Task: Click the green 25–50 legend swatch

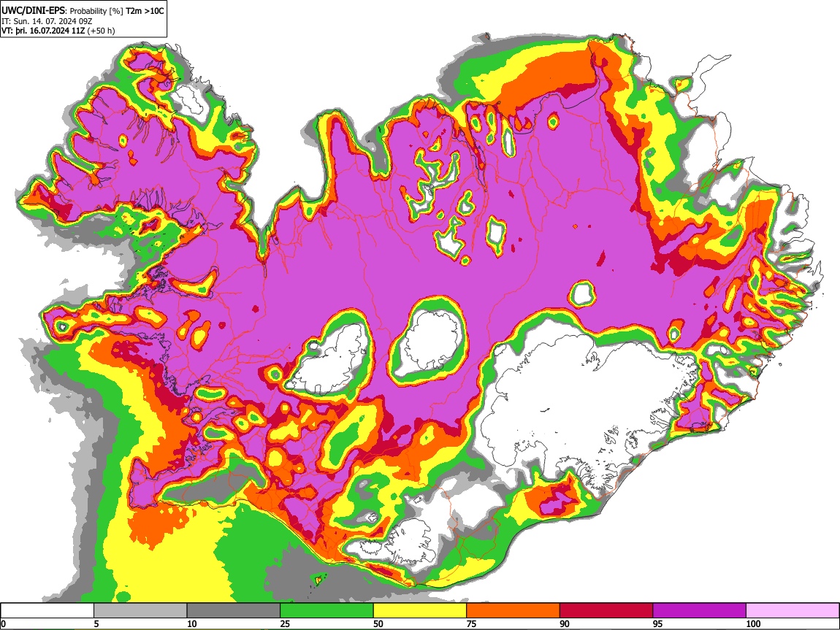Action: click(x=327, y=610)
